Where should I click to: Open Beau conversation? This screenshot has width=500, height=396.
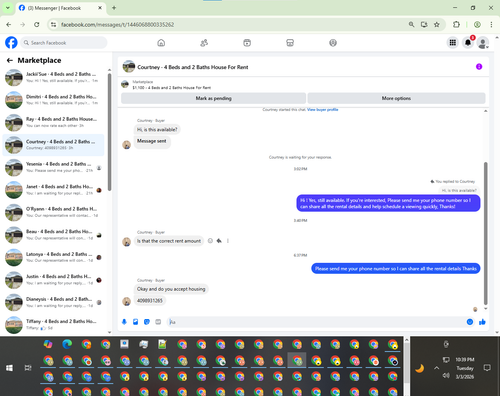click(x=53, y=235)
